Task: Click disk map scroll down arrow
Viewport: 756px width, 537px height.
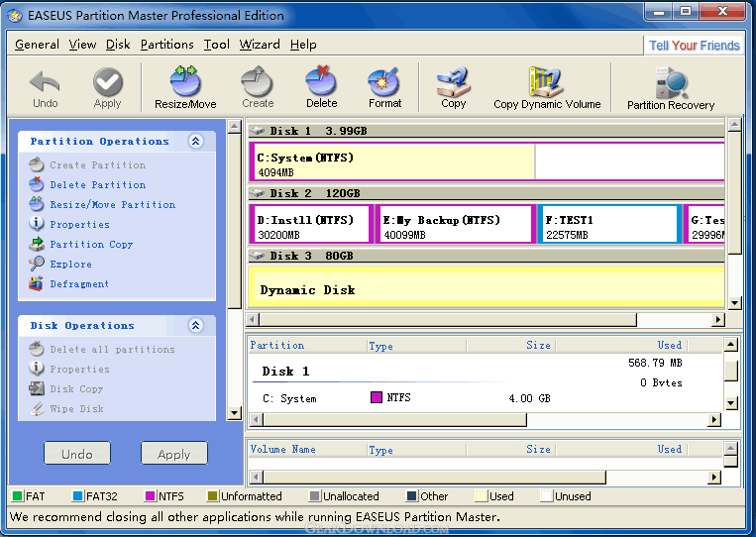Action: [x=734, y=303]
